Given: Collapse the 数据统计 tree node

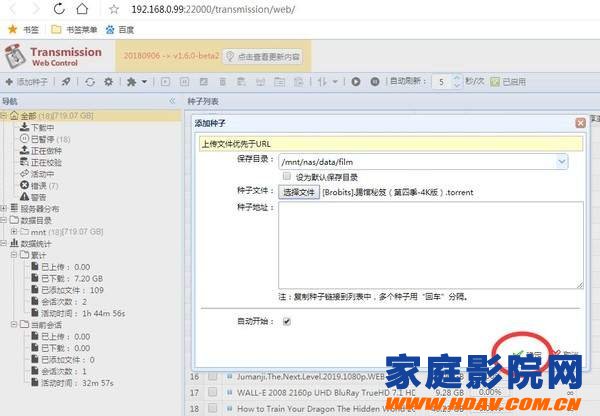Looking at the screenshot, I should [x=4, y=243].
